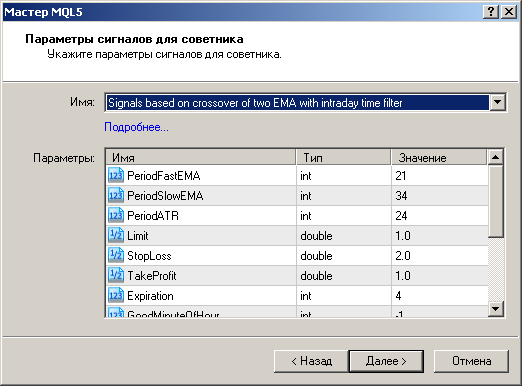Image resolution: width=522 pixels, height=386 pixels.
Task: Continue with the Далее button
Action: pos(386,361)
